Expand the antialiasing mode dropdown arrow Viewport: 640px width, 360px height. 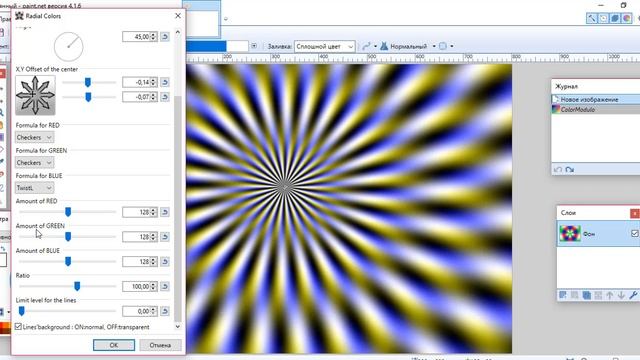click(x=375, y=46)
